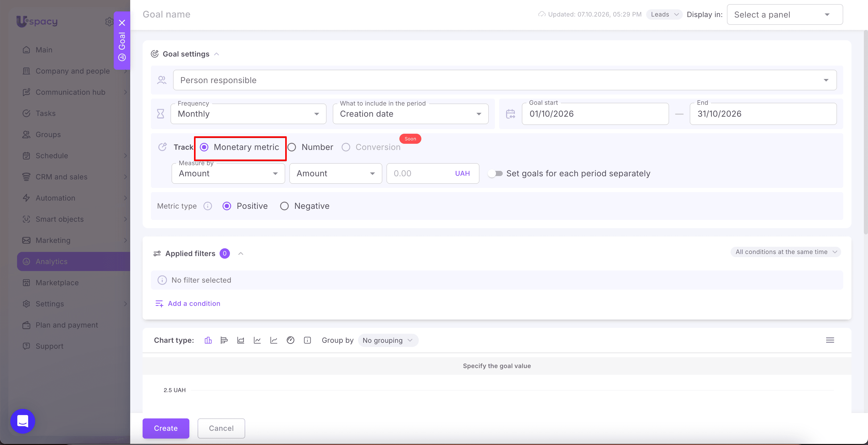The image size is (868, 445).
Task: Open the Person responsible dropdown
Action: click(x=505, y=80)
